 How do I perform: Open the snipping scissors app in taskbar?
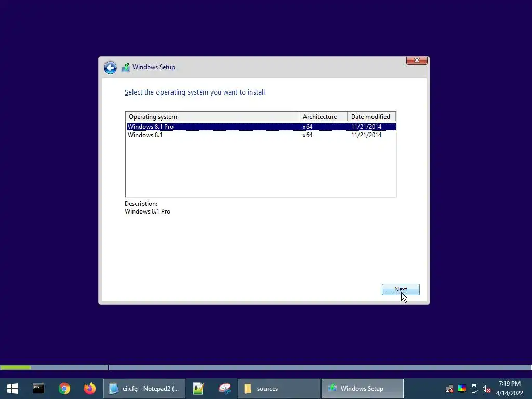[x=224, y=389]
